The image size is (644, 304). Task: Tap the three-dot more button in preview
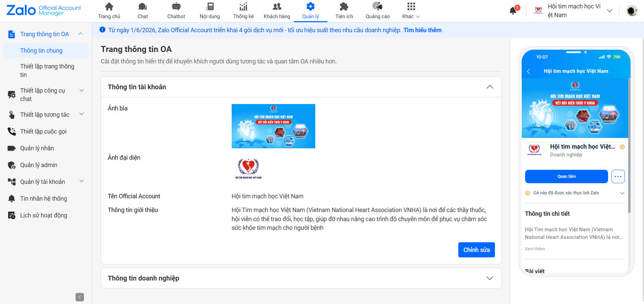618,176
